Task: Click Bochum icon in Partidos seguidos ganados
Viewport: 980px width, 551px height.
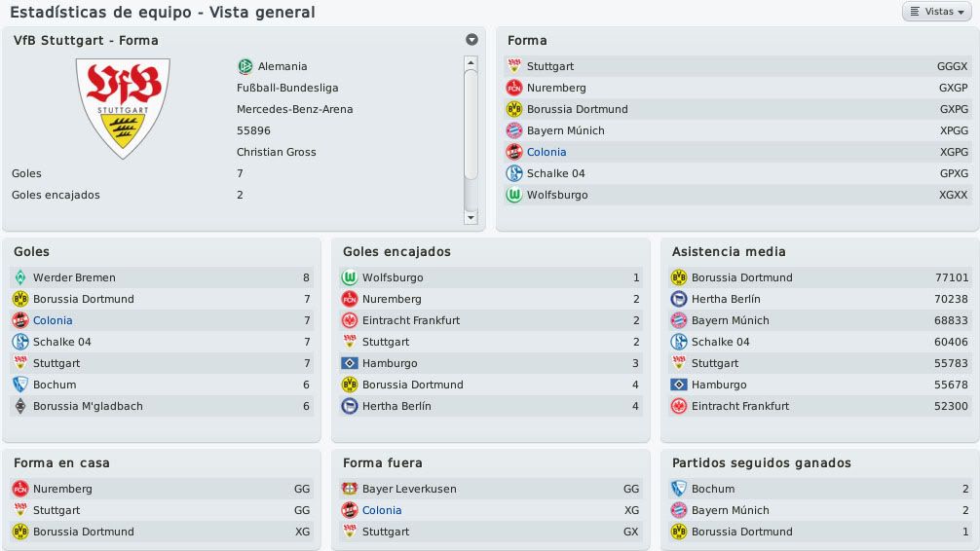Action: 679,489
